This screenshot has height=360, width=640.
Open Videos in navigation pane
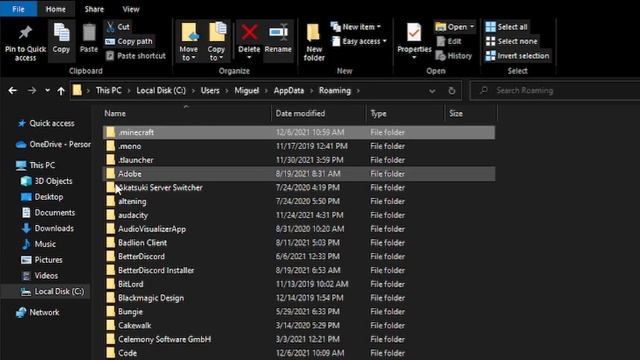[40, 276]
